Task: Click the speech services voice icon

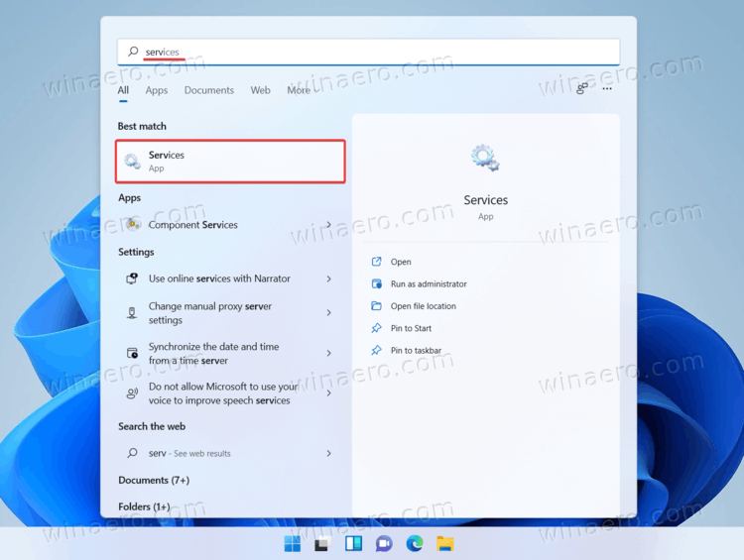Action: pos(132,393)
